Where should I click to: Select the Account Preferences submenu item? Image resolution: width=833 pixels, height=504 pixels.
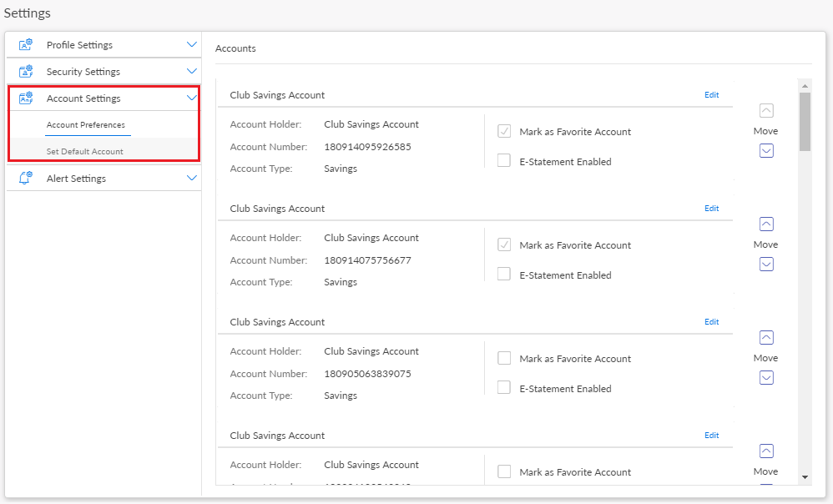[86, 125]
